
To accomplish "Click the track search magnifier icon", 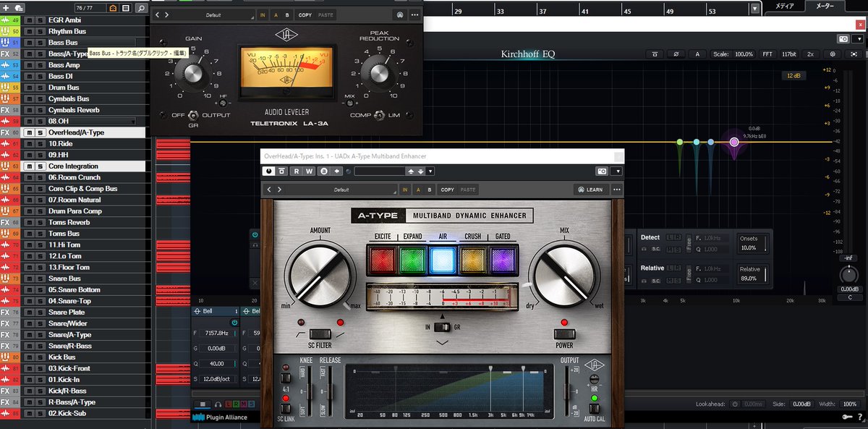I will [141, 8].
